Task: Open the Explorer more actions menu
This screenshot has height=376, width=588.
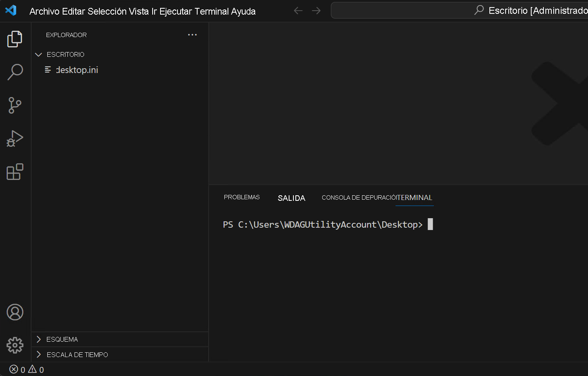Action: point(192,35)
